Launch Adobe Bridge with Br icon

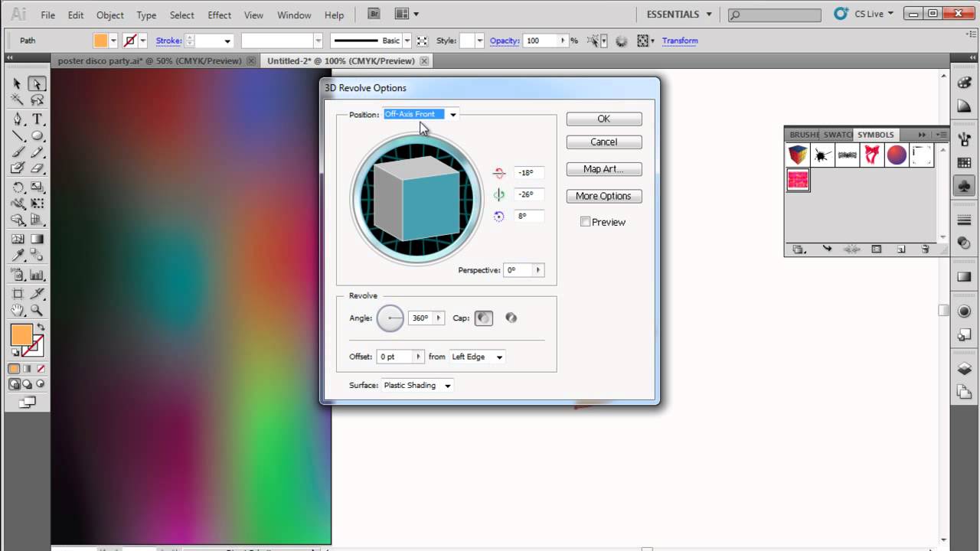(374, 14)
